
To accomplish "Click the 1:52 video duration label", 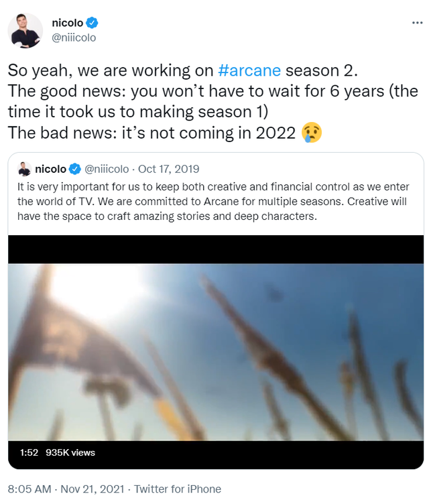I will [x=29, y=452].
